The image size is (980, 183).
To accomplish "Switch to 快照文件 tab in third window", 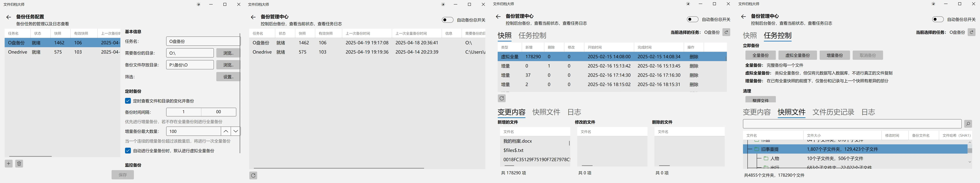I will [546, 112].
